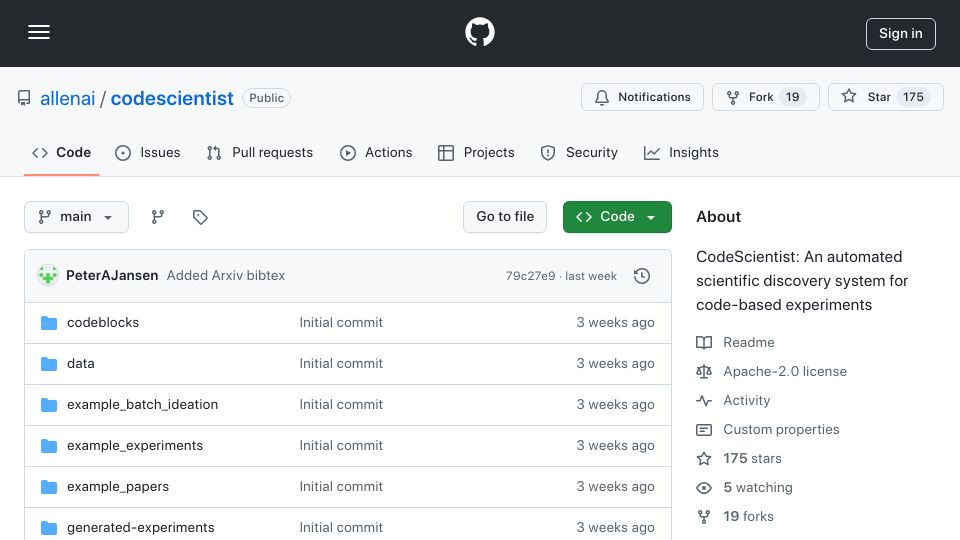
Task: Click the example_batch_ideation folder icon
Action: [x=49, y=405]
